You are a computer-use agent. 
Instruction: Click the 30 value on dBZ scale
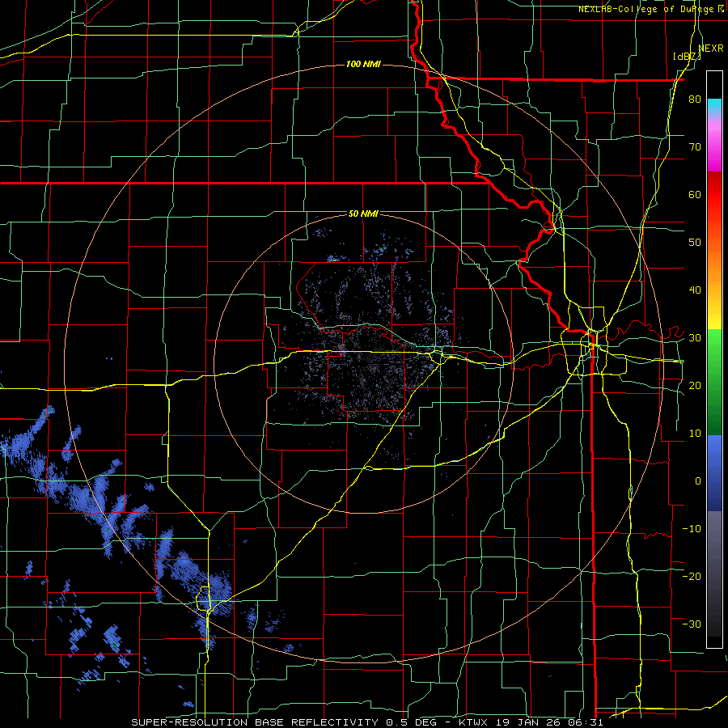tap(695, 338)
